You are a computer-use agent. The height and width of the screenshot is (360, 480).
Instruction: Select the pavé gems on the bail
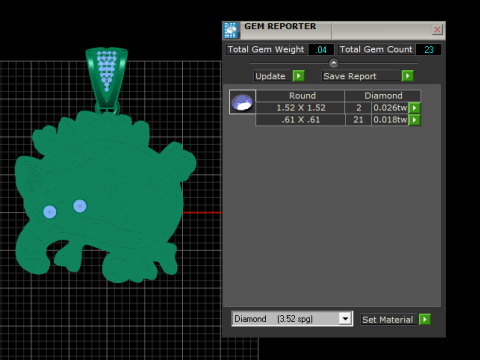click(x=106, y=70)
